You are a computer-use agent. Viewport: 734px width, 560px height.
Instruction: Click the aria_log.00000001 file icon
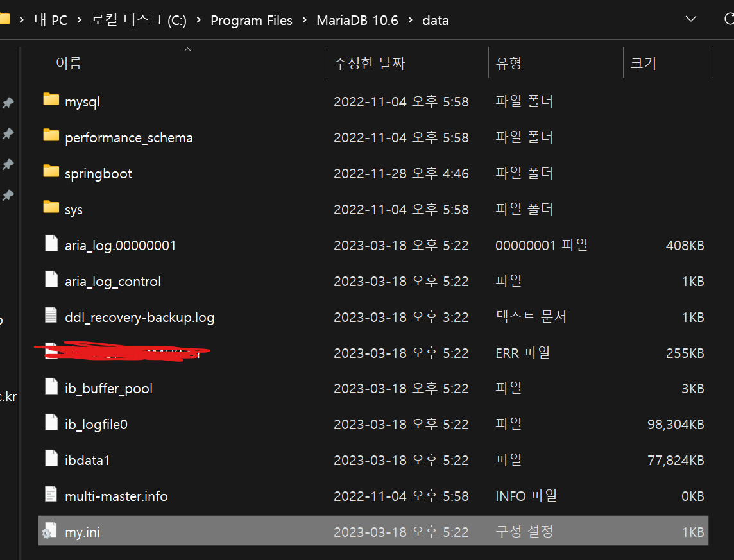point(51,243)
